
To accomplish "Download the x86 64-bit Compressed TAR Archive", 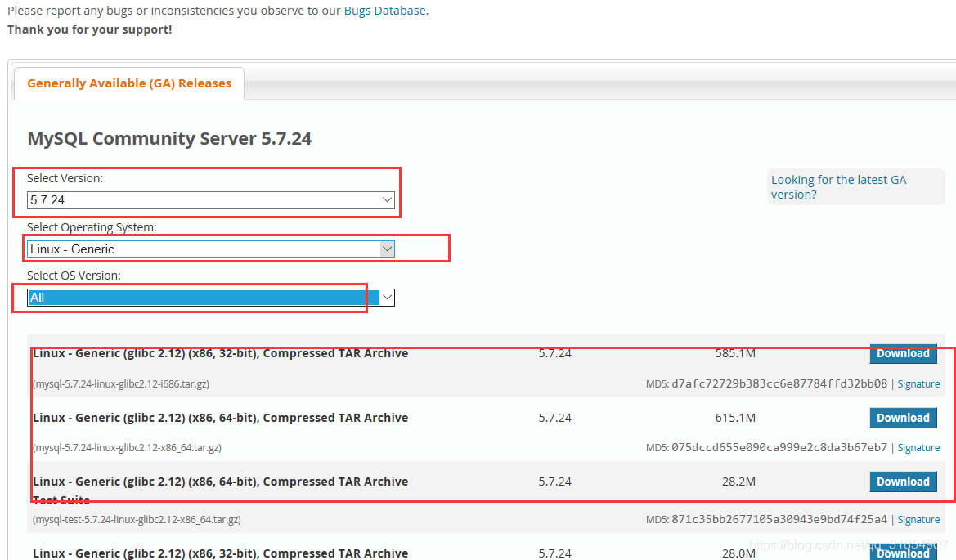I will tap(902, 418).
